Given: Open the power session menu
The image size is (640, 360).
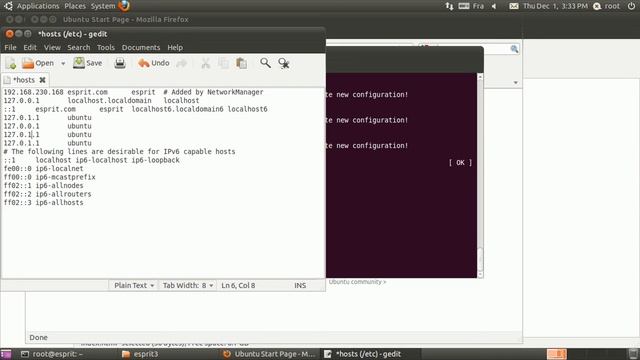Looking at the screenshot, I should pyautogui.click(x=631, y=6).
